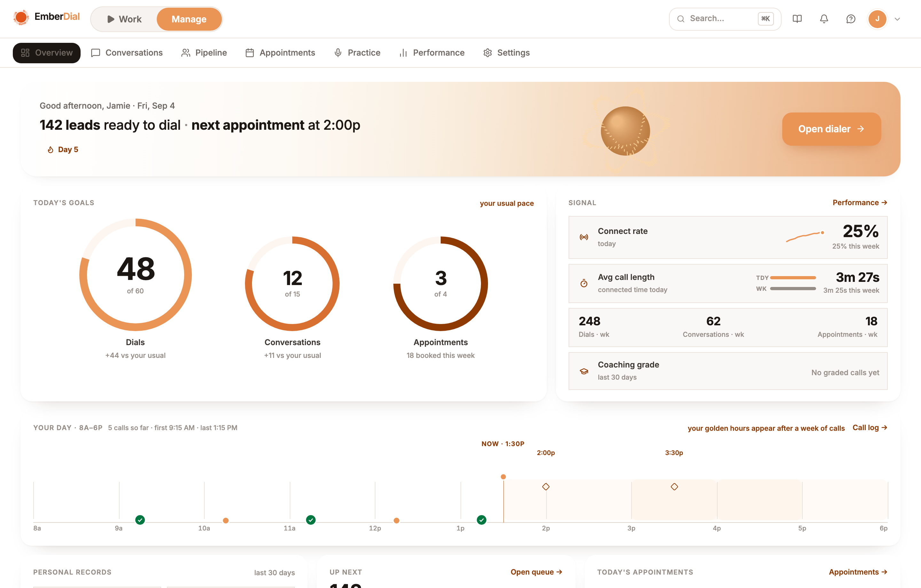
Task: Open the Call log link
Action: [870, 428]
